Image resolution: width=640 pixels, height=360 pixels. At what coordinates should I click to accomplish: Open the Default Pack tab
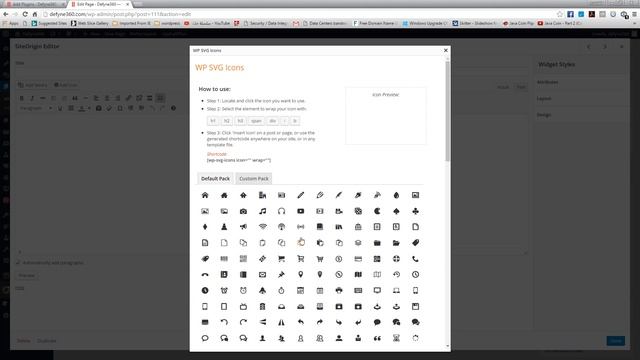pyautogui.click(x=215, y=178)
